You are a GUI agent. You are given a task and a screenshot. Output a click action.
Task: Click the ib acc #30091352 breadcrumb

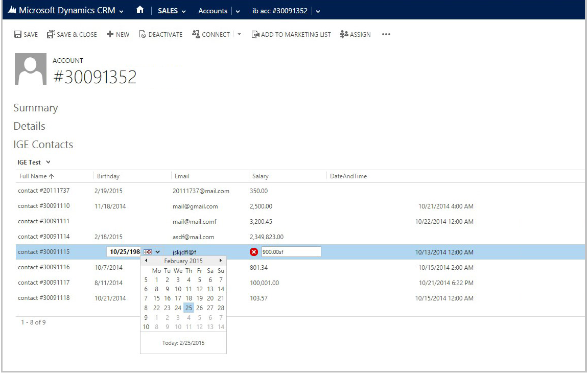[x=280, y=11]
